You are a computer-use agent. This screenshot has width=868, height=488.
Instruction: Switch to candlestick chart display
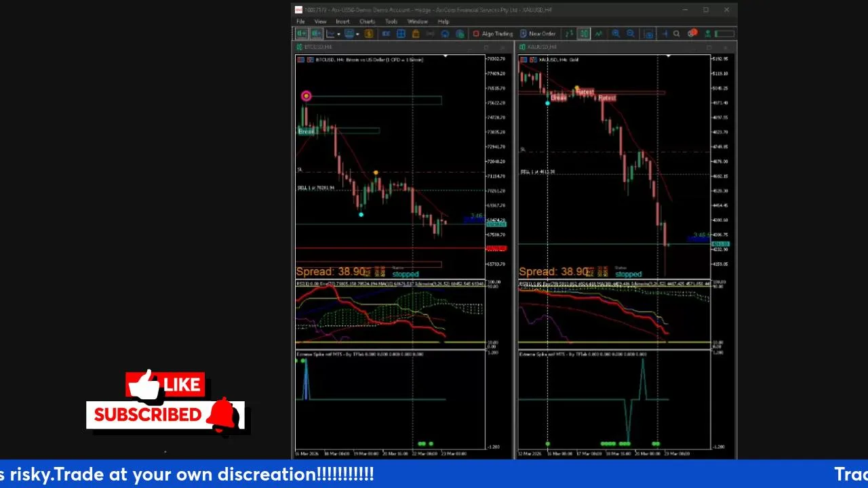pos(584,33)
